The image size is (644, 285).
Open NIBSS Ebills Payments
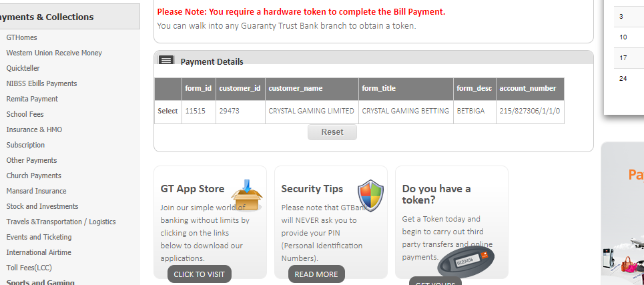[x=41, y=83]
